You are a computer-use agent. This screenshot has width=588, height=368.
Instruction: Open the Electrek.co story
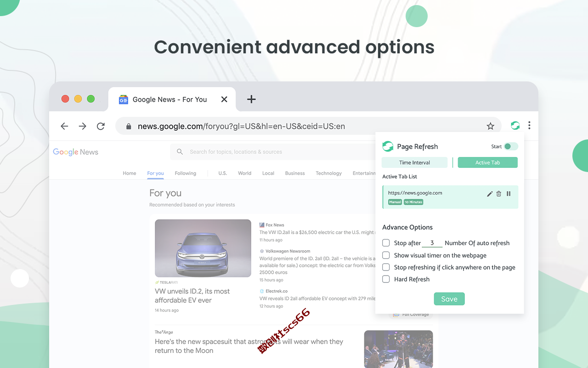point(317,299)
